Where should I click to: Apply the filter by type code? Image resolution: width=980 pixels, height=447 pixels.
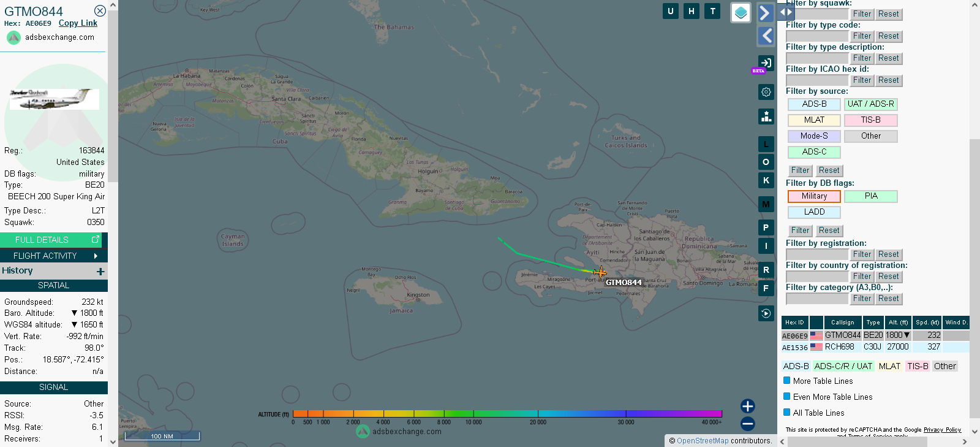pyautogui.click(x=862, y=36)
